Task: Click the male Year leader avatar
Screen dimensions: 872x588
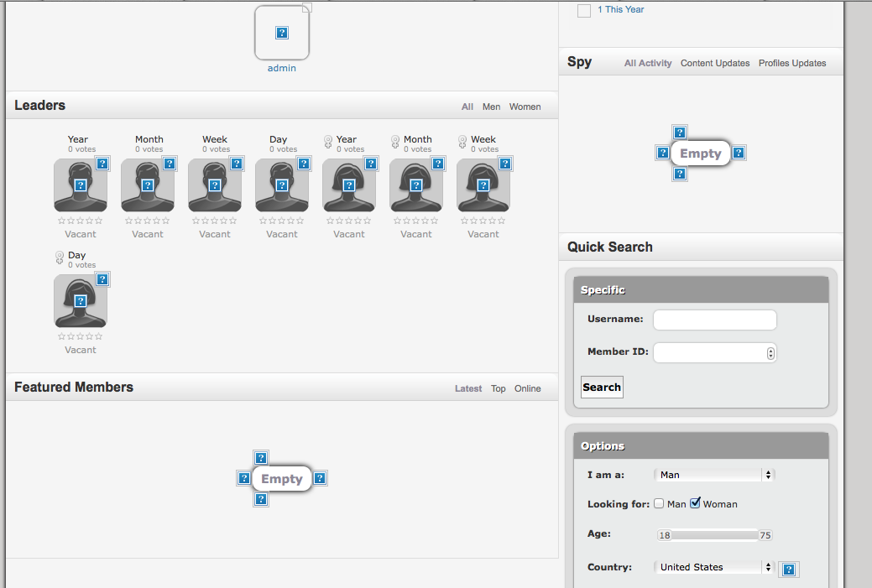Action: (x=81, y=185)
